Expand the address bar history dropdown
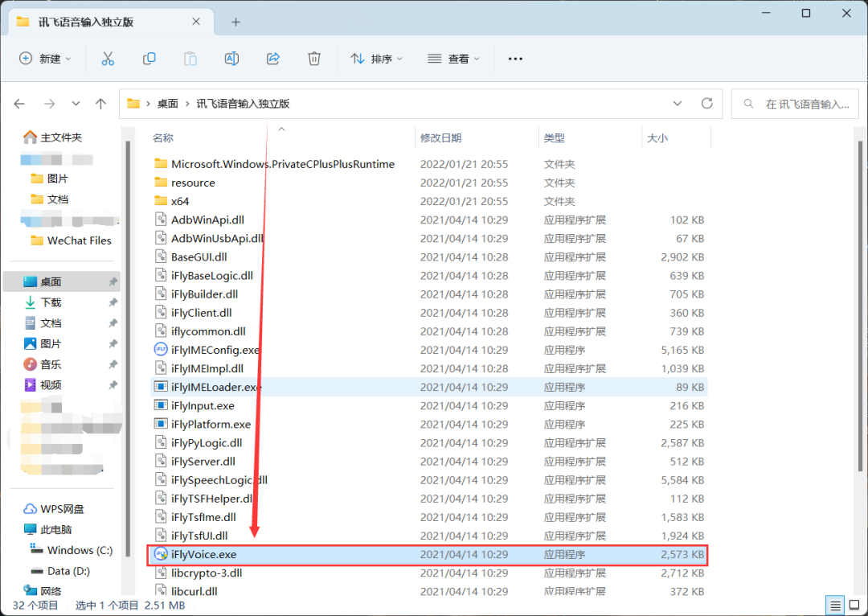 [x=677, y=104]
